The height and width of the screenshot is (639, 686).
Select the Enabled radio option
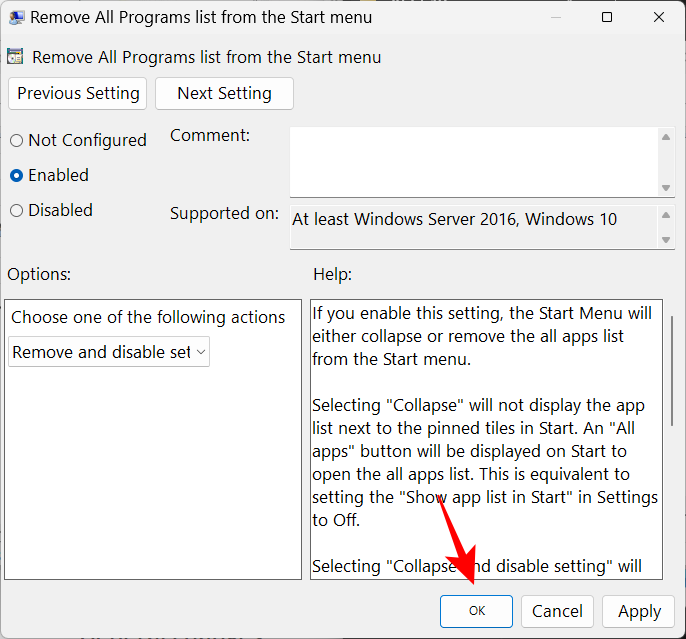[x=16, y=176]
